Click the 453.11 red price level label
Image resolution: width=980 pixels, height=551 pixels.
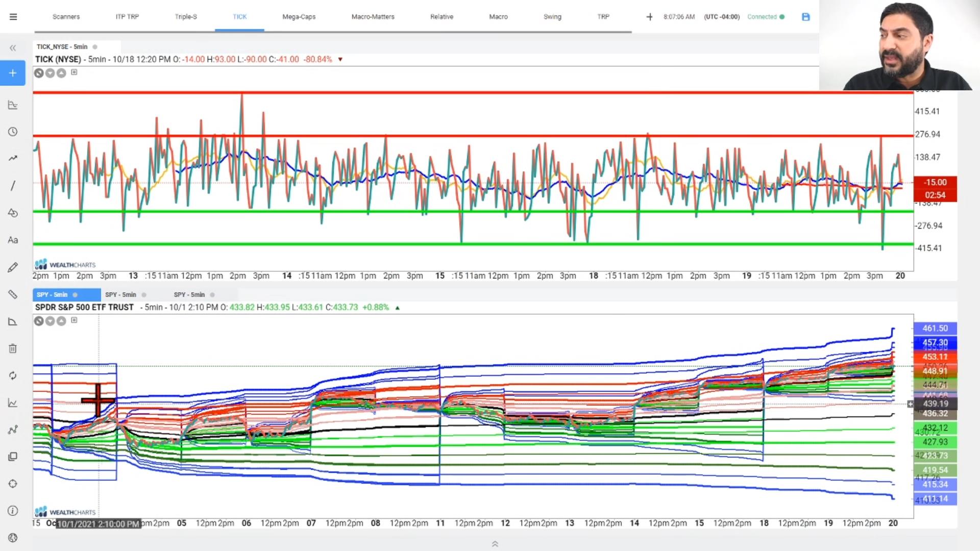click(935, 357)
